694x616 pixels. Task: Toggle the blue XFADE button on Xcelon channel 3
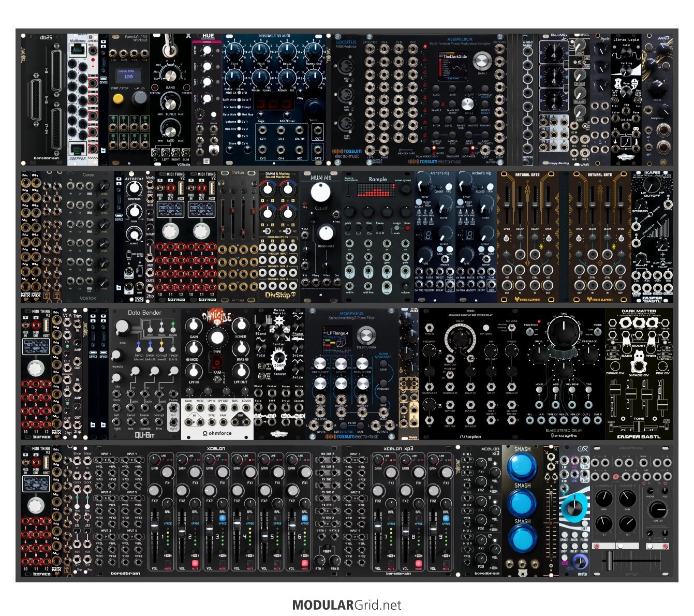(223, 518)
